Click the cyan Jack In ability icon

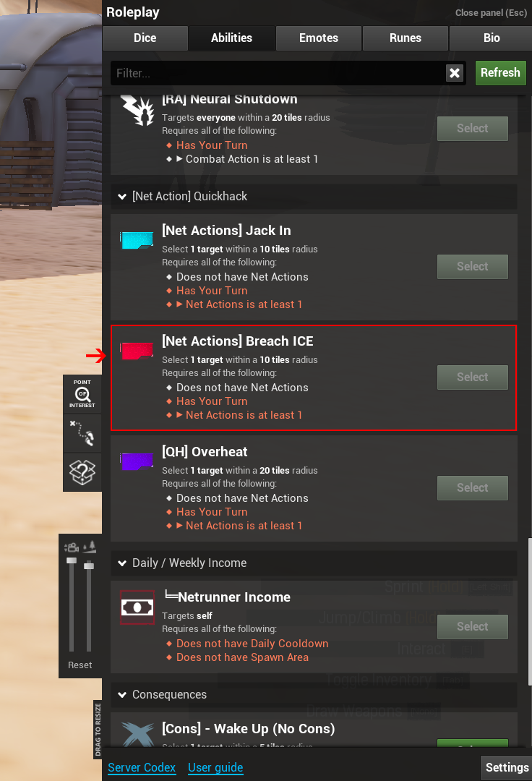click(137, 240)
